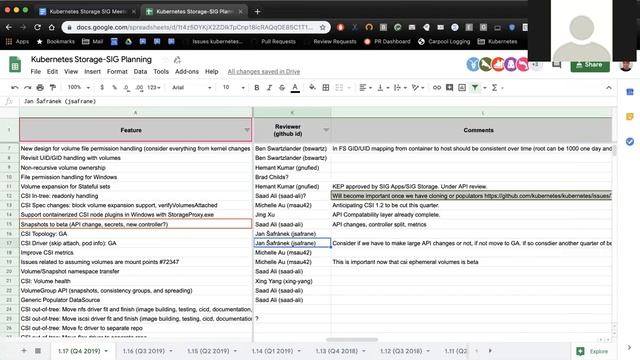Open the Insert menu
Viewport: 640px width, 360px height.
(x=93, y=71)
